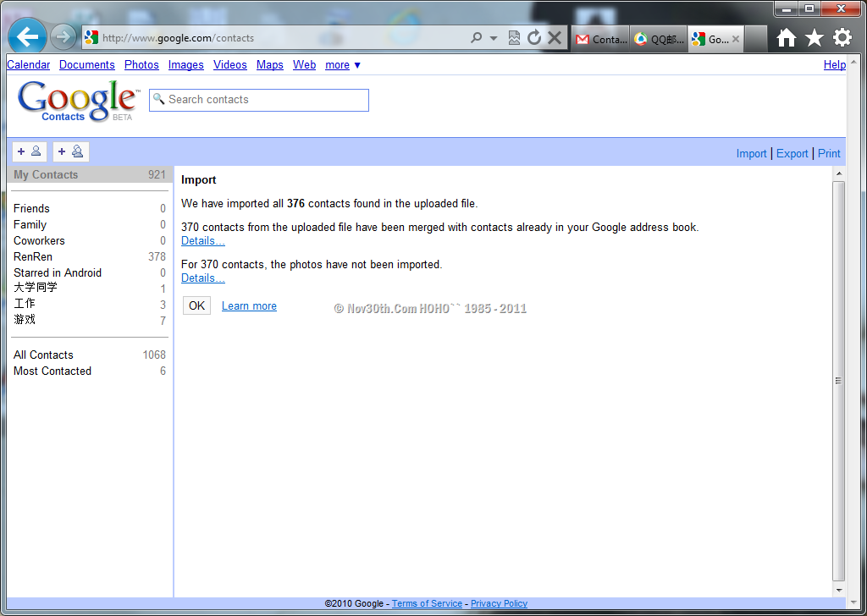Image resolution: width=867 pixels, height=616 pixels.
Task: Select the 大学同学 group
Action: click(x=90, y=288)
